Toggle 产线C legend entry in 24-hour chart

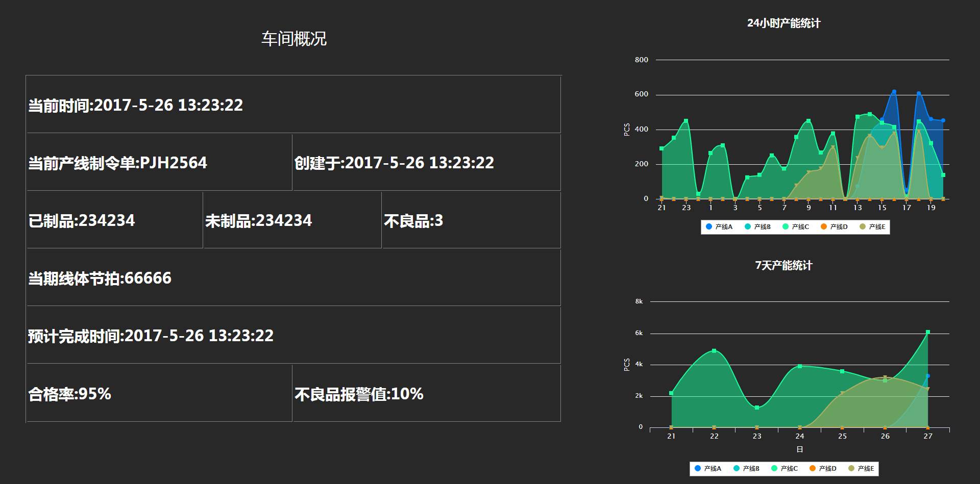(x=796, y=227)
